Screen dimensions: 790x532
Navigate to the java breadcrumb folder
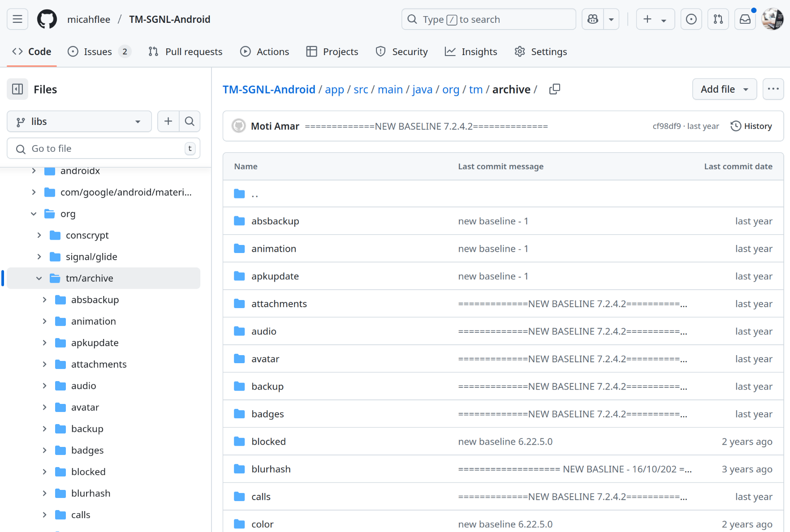(x=423, y=90)
